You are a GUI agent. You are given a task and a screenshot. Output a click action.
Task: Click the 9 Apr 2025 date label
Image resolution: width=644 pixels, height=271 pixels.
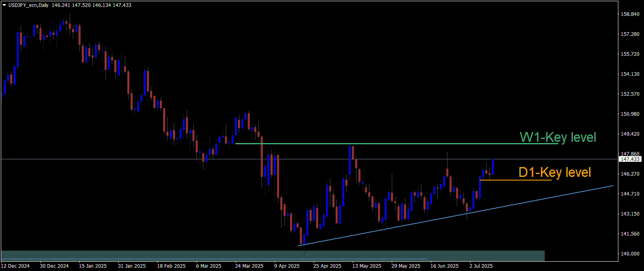click(287, 266)
